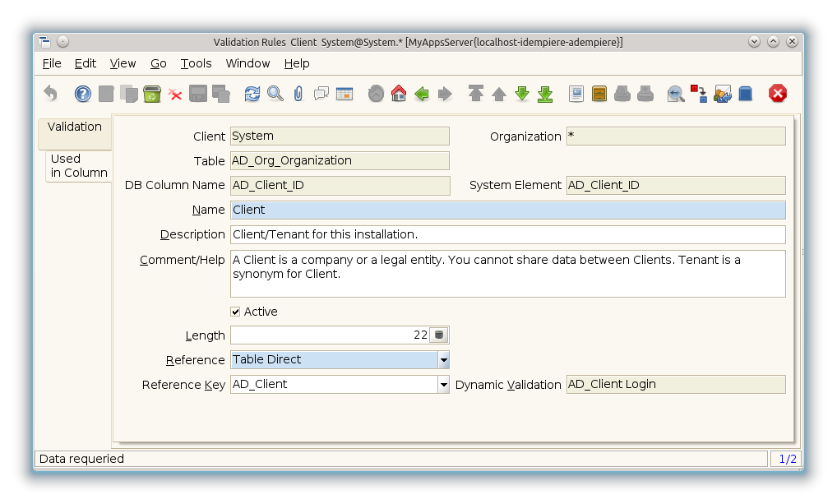Expand the Reference Key AD_Client dropdown
This screenshot has height=504, width=837.
click(x=444, y=385)
